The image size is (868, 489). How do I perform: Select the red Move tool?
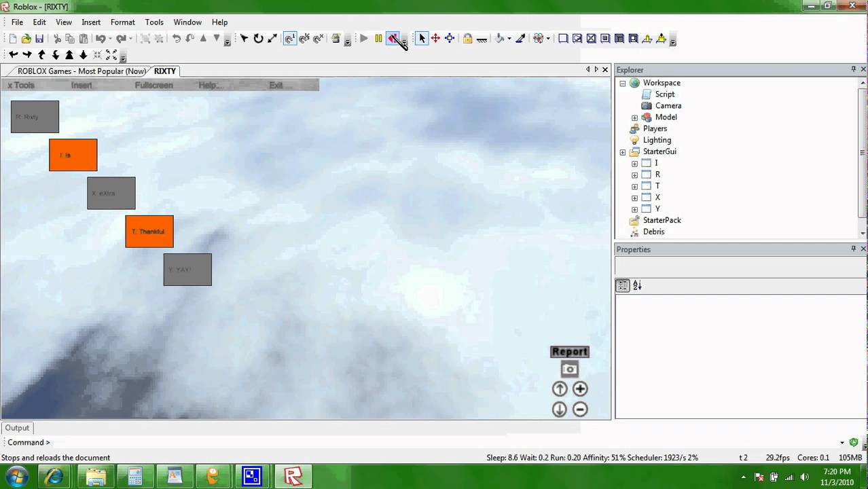pyautogui.click(x=435, y=39)
